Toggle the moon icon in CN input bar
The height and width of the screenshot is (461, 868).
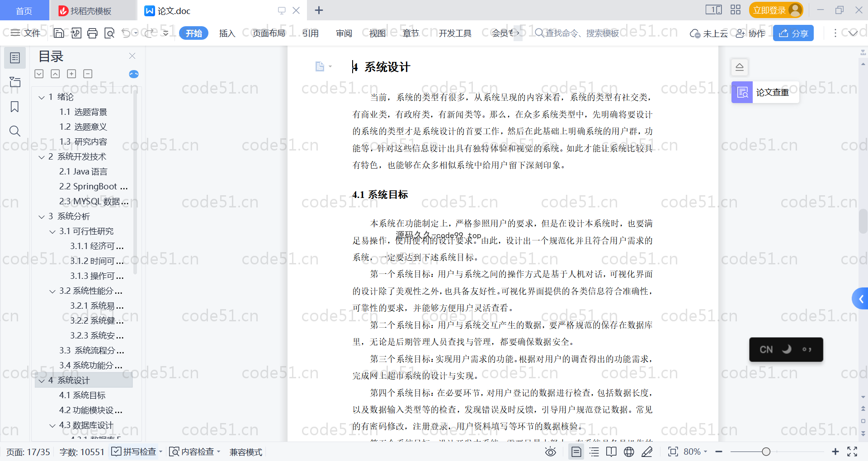coord(787,349)
